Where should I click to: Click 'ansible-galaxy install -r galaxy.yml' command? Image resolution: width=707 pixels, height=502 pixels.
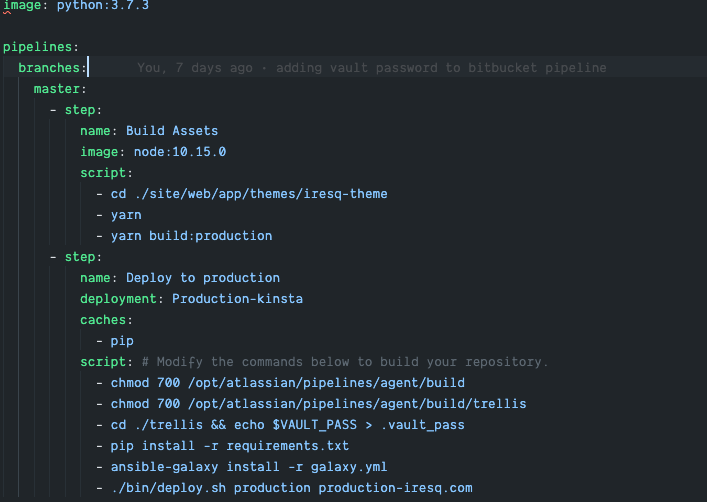coord(249,467)
